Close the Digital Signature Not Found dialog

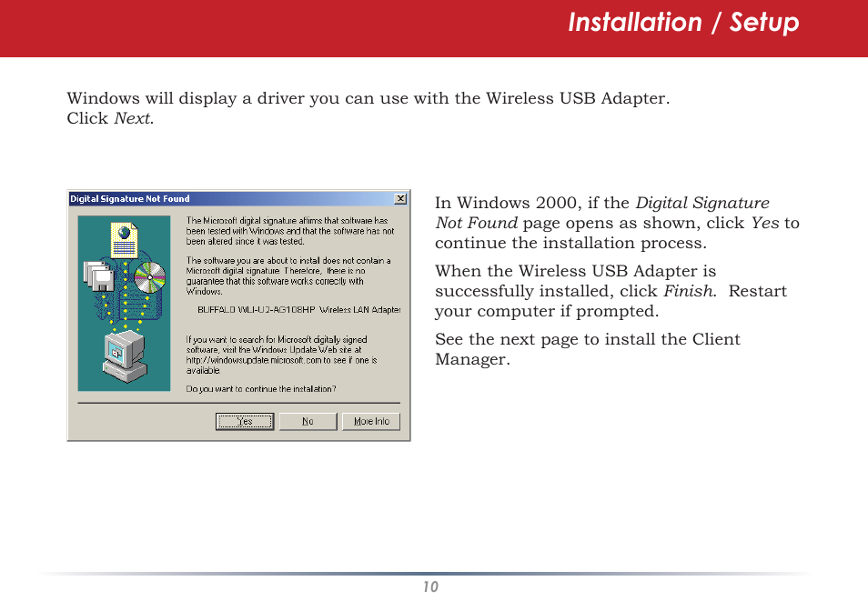coord(400,199)
